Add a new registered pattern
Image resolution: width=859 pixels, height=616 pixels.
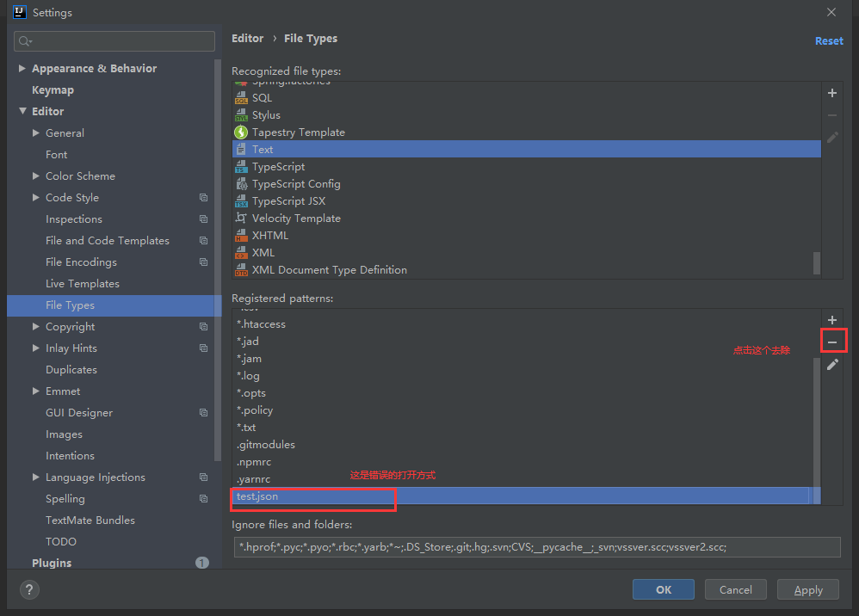(832, 320)
